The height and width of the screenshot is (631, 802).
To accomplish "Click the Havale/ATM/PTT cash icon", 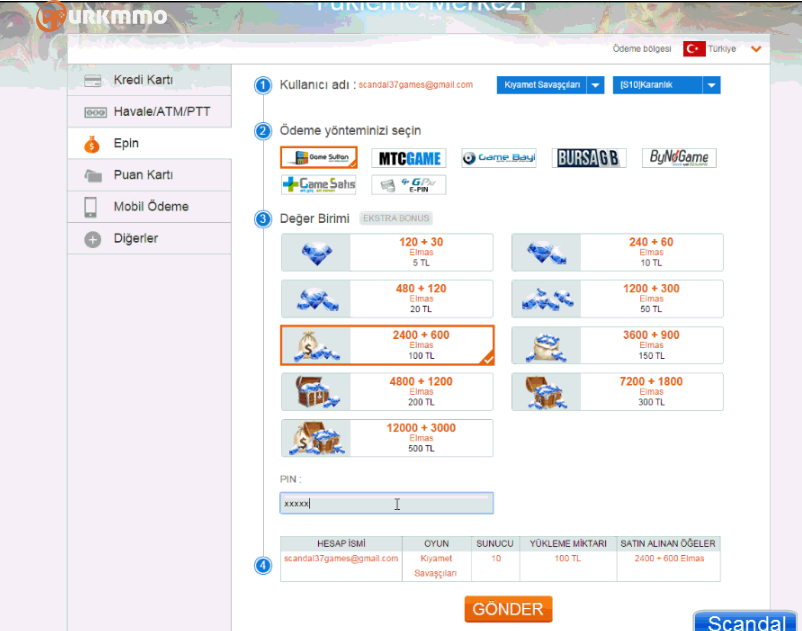I will pos(95,112).
